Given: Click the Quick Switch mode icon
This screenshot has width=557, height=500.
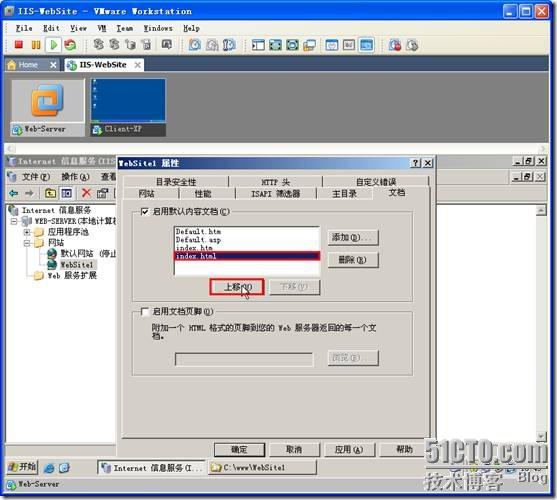Looking at the screenshot, I should (275, 45).
